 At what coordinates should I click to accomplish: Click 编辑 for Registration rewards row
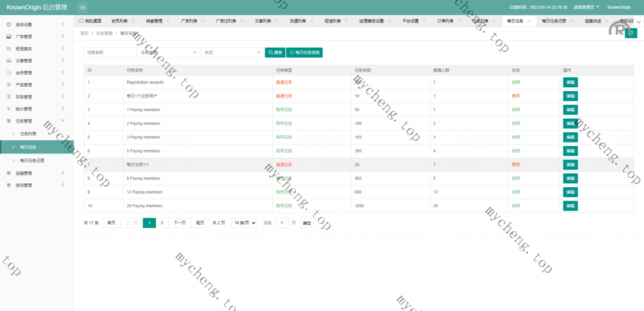pyautogui.click(x=570, y=82)
